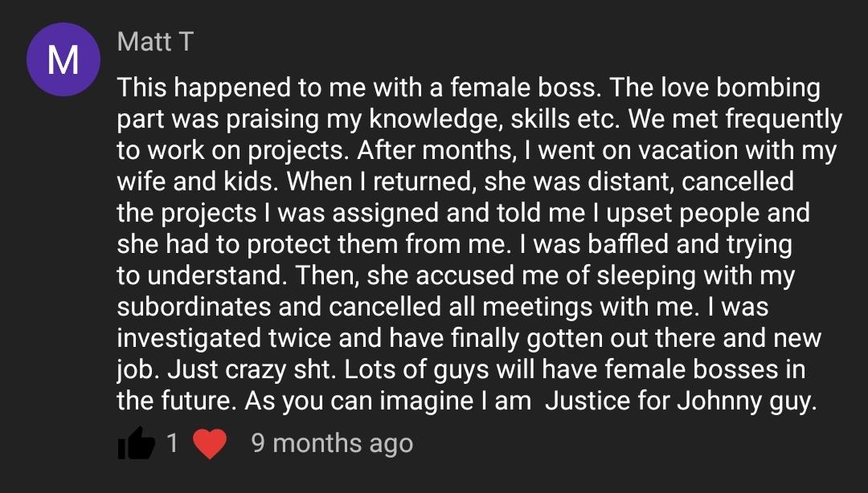This screenshot has height=493, width=868.
Task: Click the '9 months ago' timestamp
Action: [332, 443]
